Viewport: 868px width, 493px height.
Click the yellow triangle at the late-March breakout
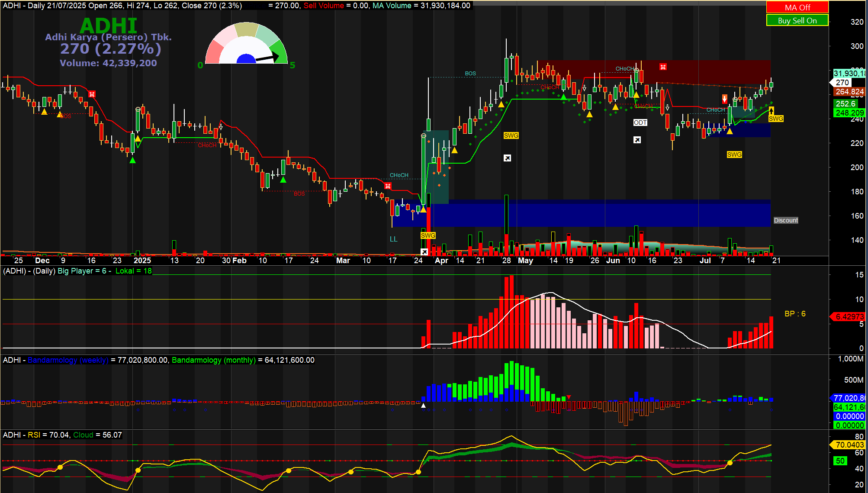(x=423, y=209)
